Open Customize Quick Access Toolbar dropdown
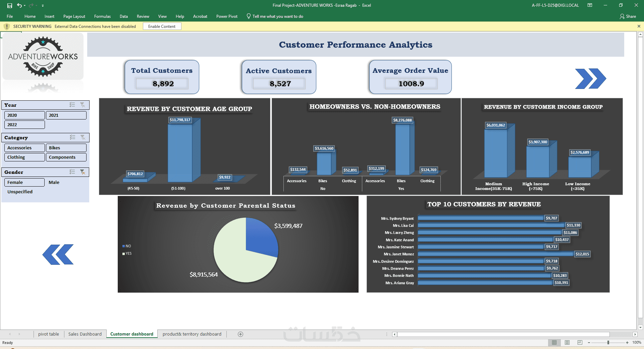The image size is (644, 349). pos(43,6)
